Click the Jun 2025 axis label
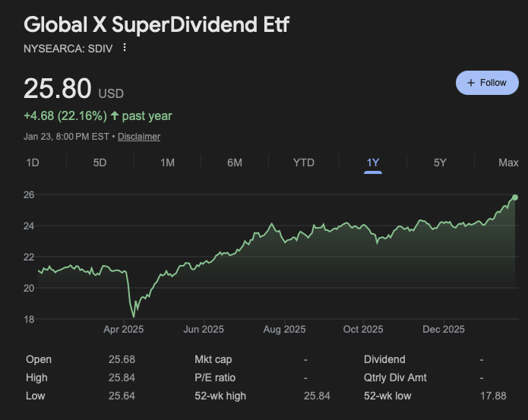The image size is (528, 420). click(204, 329)
